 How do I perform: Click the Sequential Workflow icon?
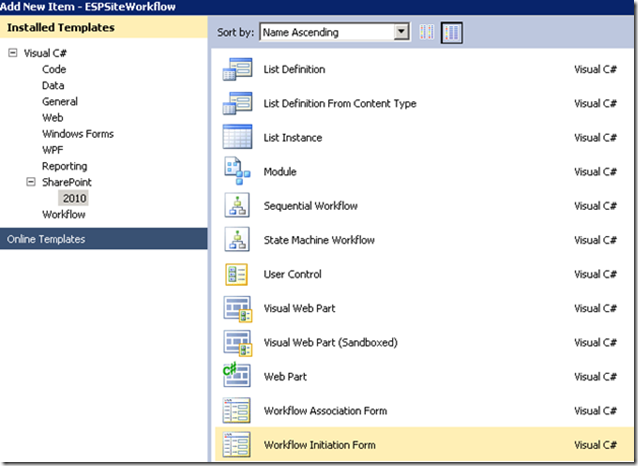coord(237,206)
